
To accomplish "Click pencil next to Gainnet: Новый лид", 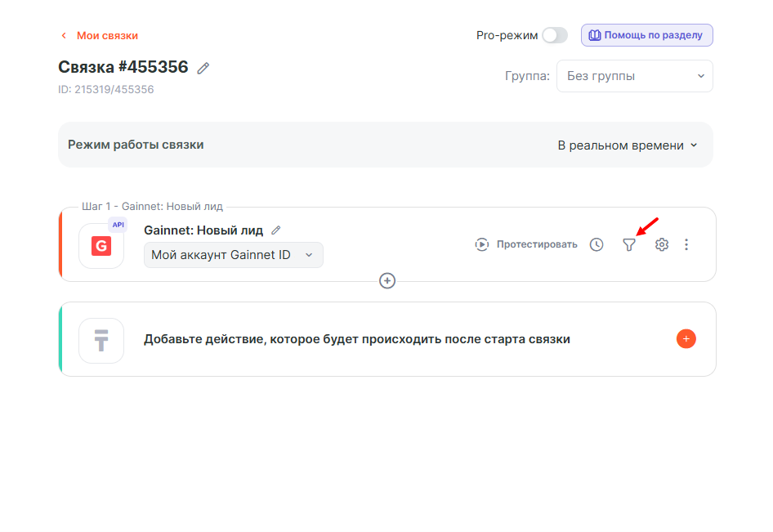I will (x=276, y=230).
